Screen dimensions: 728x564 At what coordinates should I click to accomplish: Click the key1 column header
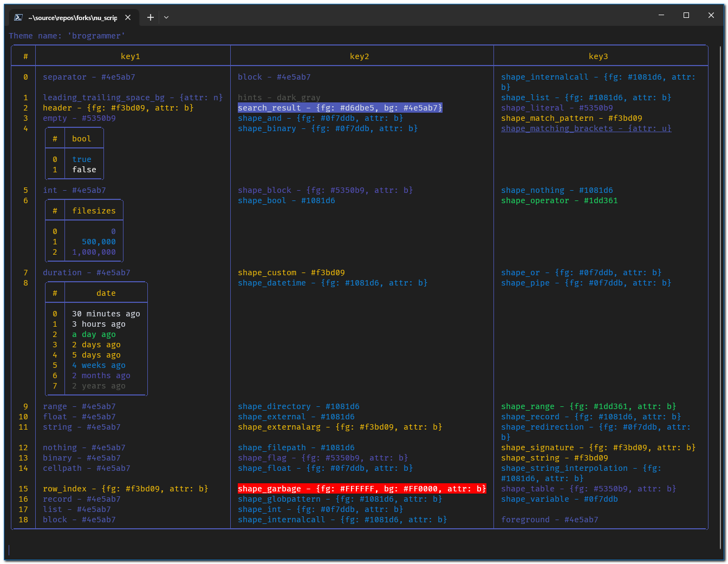131,56
